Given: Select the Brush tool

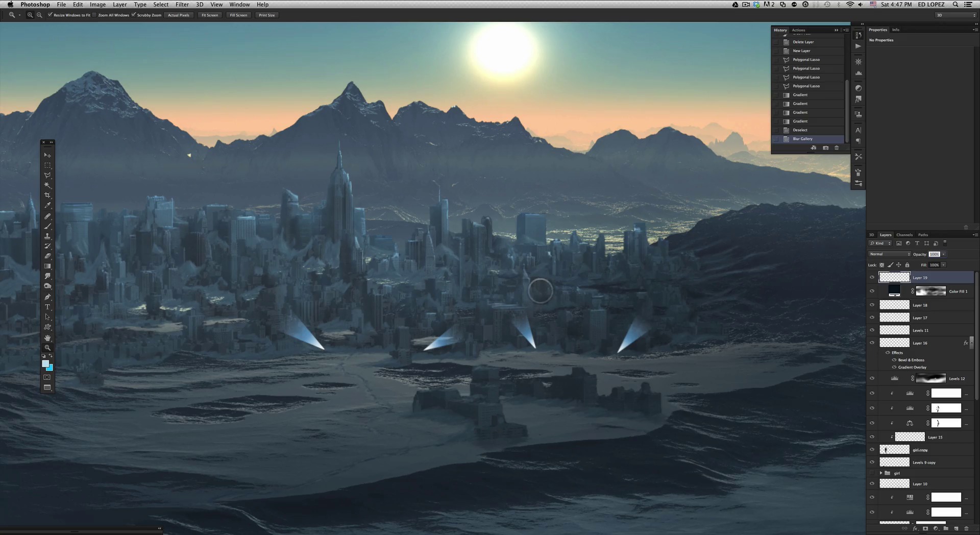Looking at the screenshot, I should [47, 226].
